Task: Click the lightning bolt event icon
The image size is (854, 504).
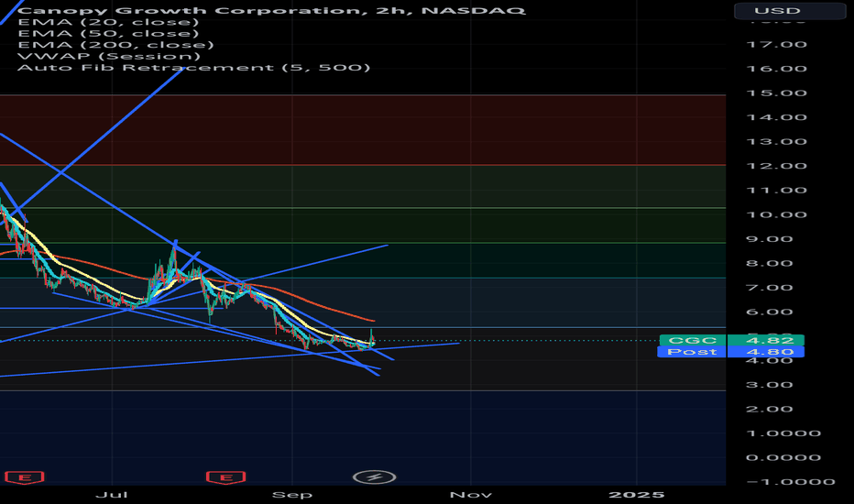Action: point(374,477)
